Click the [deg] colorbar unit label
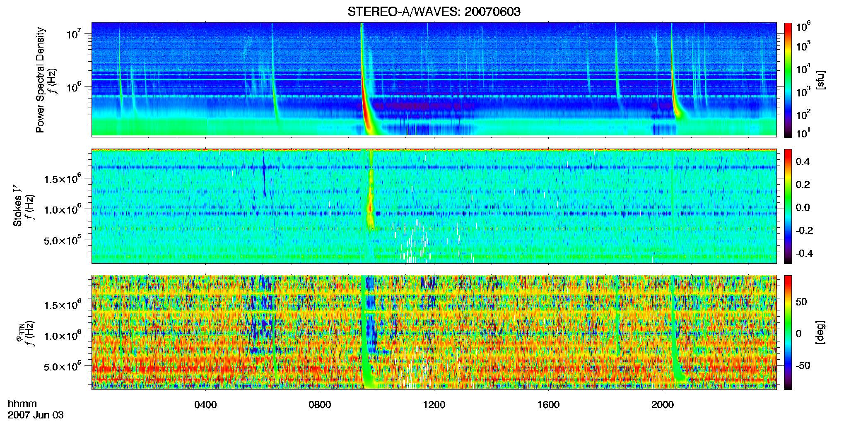Screen dimensions: 868x447 [820, 332]
